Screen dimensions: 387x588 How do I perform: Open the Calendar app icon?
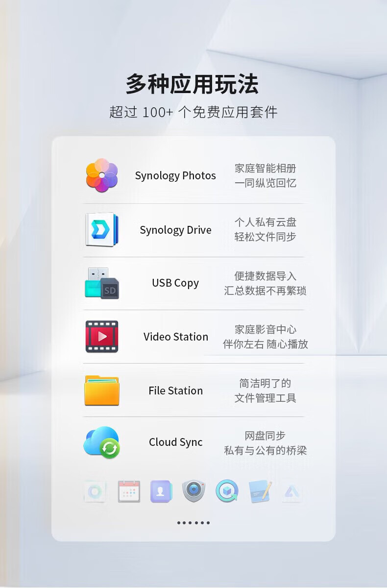[129, 491]
